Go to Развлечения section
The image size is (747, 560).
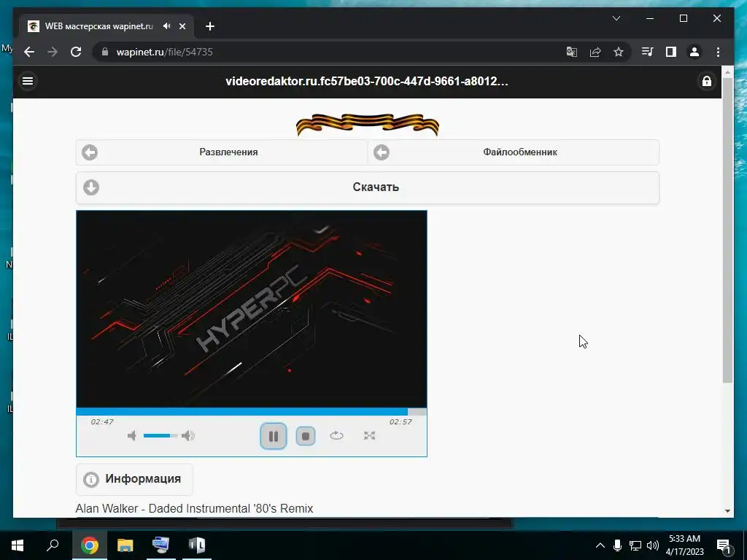click(222, 152)
